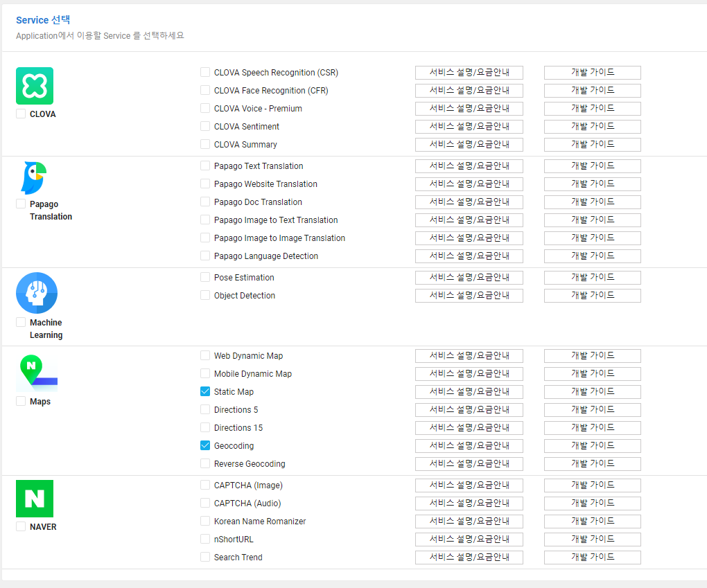The image size is (707, 588).
Task: Open development guide for nShortURL
Action: click(593, 540)
